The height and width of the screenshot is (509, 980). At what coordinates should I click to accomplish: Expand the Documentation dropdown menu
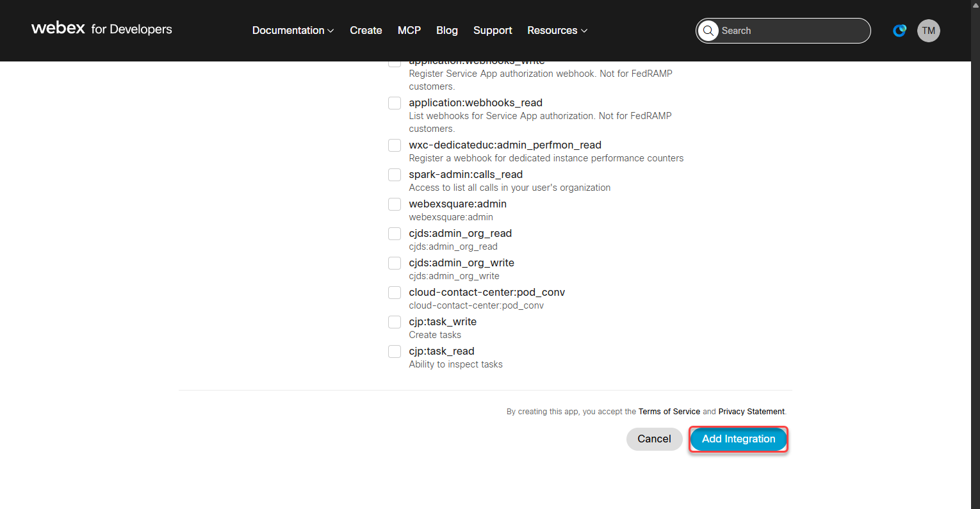[293, 30]
